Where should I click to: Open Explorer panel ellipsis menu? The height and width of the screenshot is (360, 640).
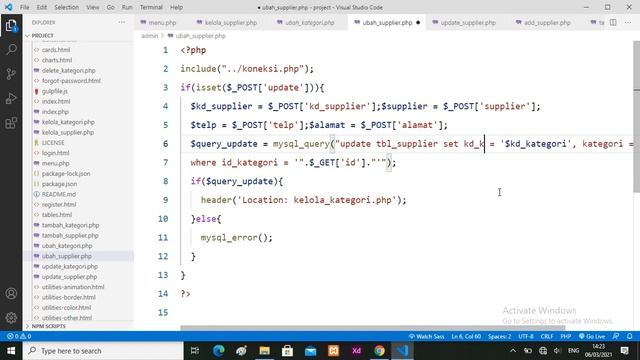pos(122,22)
